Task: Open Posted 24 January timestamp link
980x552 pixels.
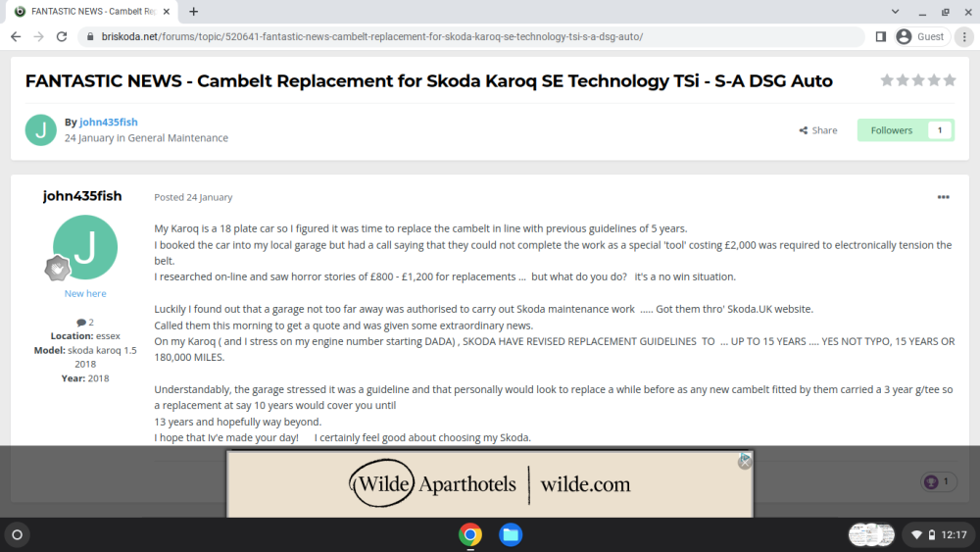Action: (193, 197)
